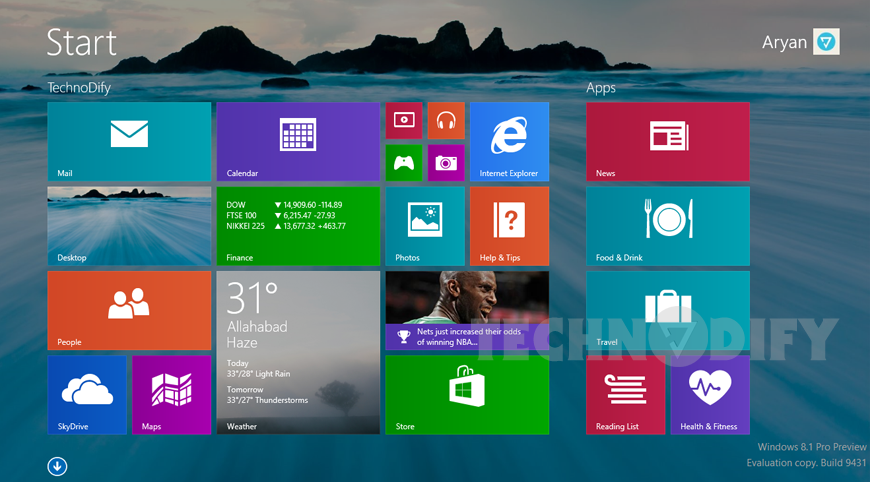Launch the Music headphones tile
The width and height of the screenshot is (870, 482).
click(446, 120)
